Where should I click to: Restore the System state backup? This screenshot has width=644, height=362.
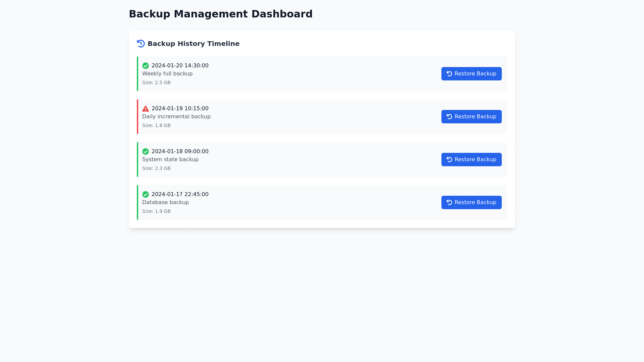pyautogui.click(x=471, y=160)
